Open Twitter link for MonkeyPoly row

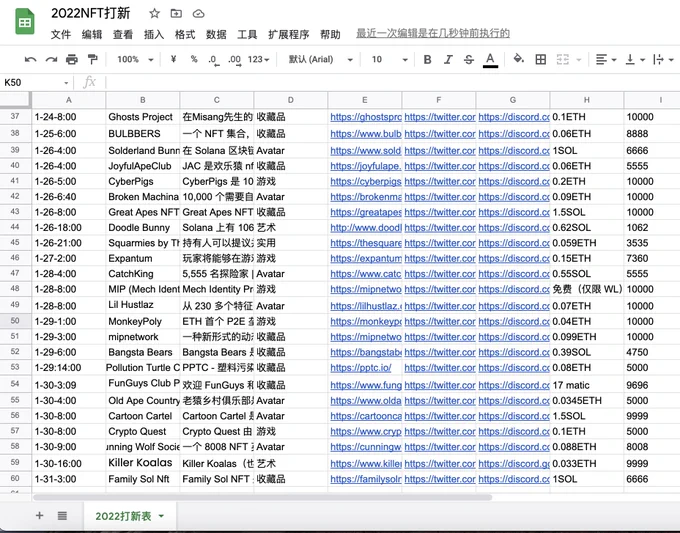439,321
